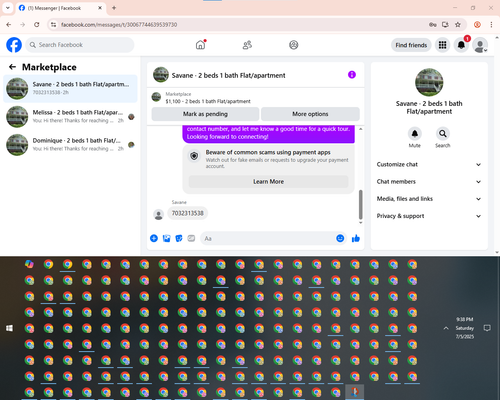Open more actions plus icon in composer
This screenshot has width=500, height=400.
pyautogui.click(x=154, y=238)
